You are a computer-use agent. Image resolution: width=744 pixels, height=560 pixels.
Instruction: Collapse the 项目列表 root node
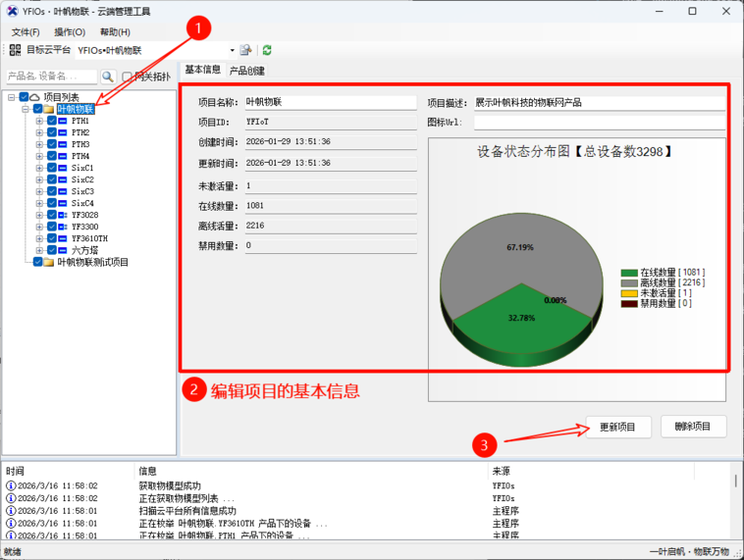click(x=12, y=97)
